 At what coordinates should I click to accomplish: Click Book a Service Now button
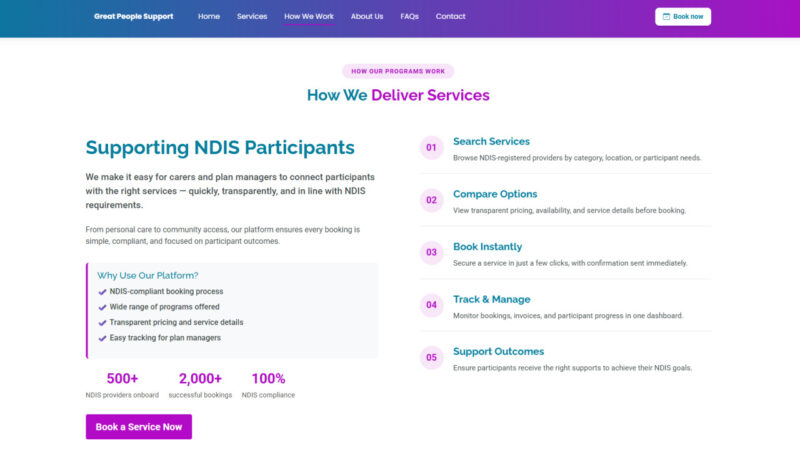click(x=139, y=427)
